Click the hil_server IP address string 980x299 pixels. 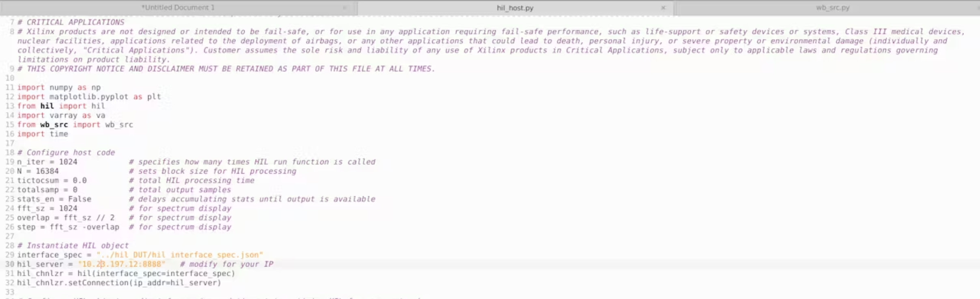click(x=122, y=264)
